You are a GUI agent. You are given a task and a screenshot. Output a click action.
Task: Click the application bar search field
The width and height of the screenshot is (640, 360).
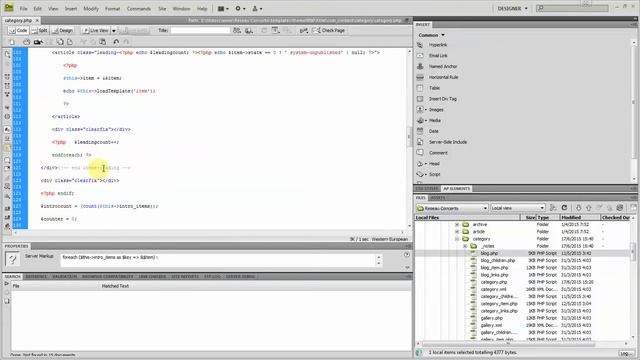[x=572, y=8]
